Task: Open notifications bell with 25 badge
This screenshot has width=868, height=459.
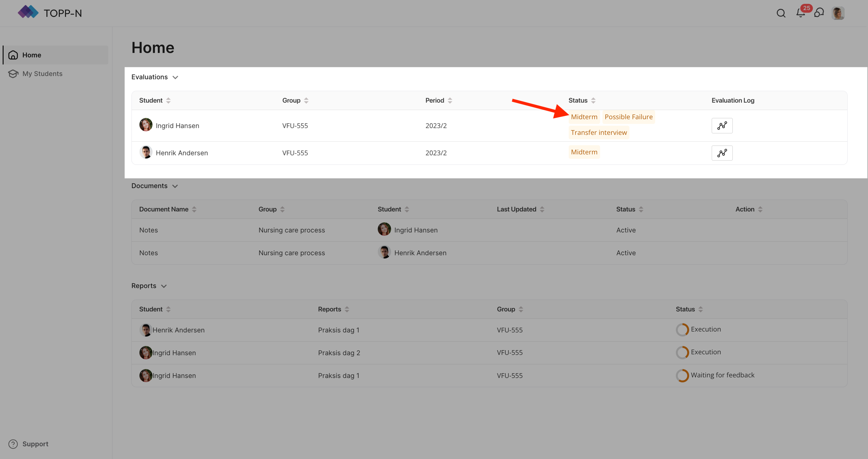Action: click(801, 13)
